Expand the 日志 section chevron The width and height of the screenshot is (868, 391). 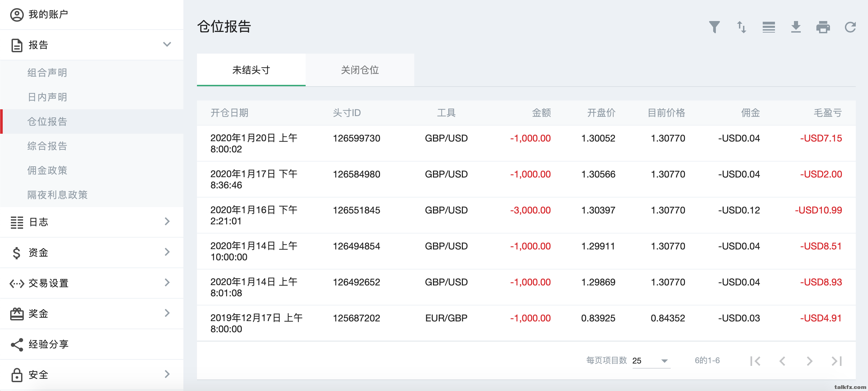(x=167, y=222)
